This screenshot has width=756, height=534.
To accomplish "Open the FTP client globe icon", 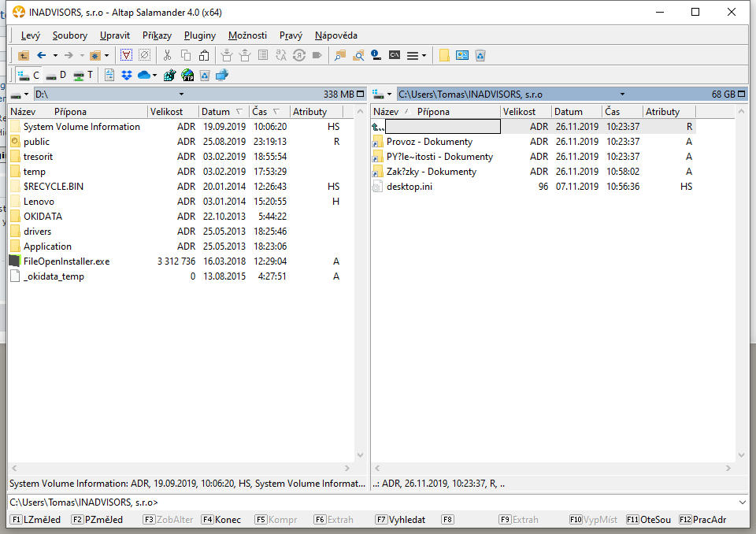I will (x=187, y=76).
